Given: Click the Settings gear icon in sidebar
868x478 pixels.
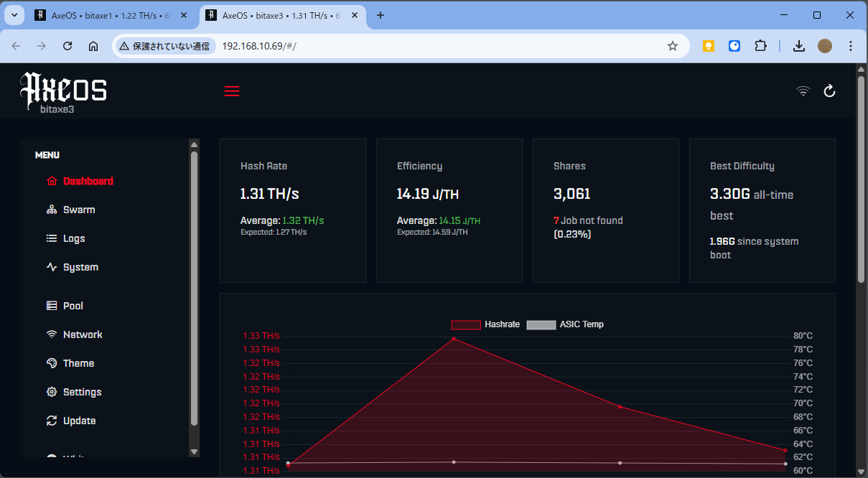Looking at the screenshot, I should click(52, 392).
